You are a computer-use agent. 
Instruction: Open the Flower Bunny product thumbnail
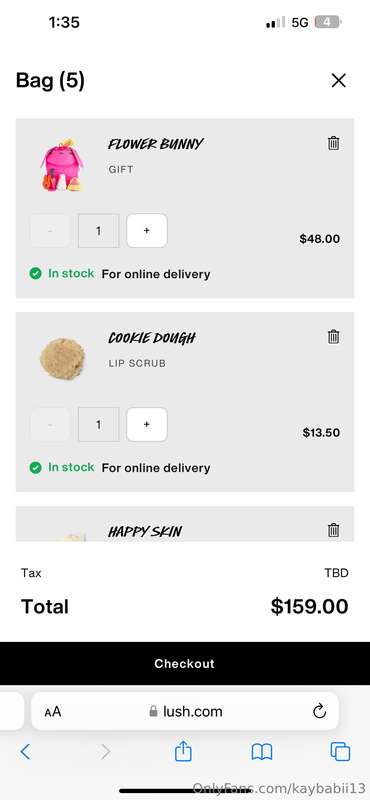61,164
